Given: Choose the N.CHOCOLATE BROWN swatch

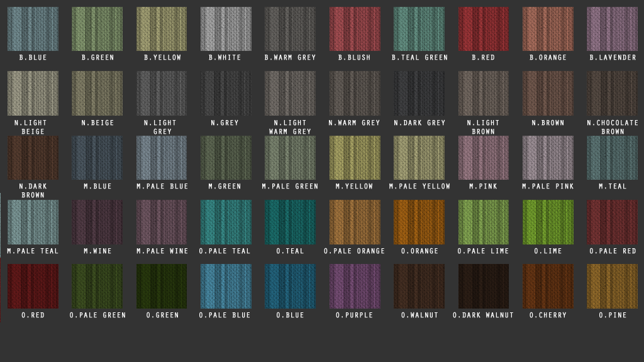Looking at the screenshot, I should 612,93.
